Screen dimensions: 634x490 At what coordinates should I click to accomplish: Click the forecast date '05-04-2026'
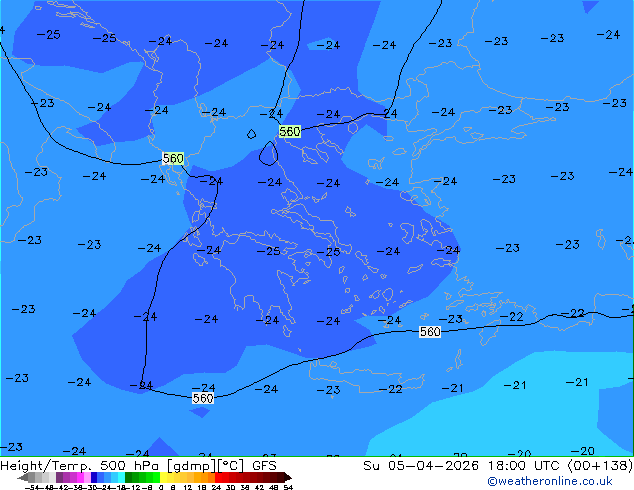point(433,466)
